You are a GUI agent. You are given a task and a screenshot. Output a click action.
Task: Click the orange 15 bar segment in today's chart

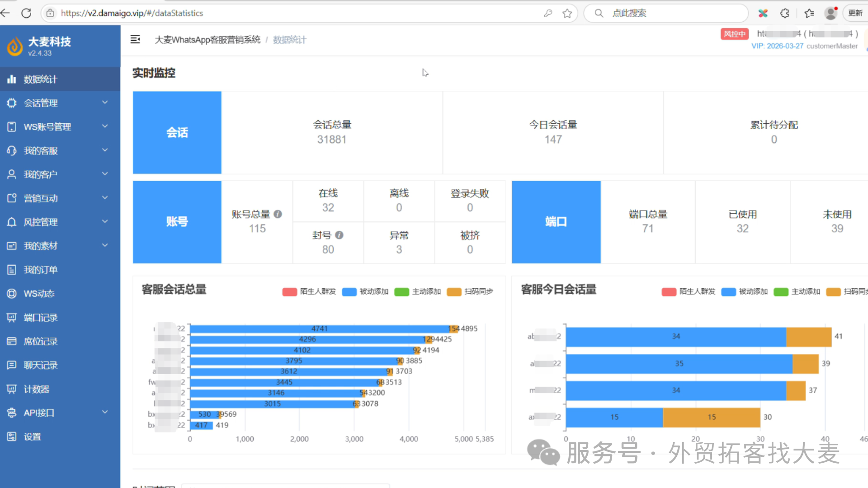[x=712, y=417]
